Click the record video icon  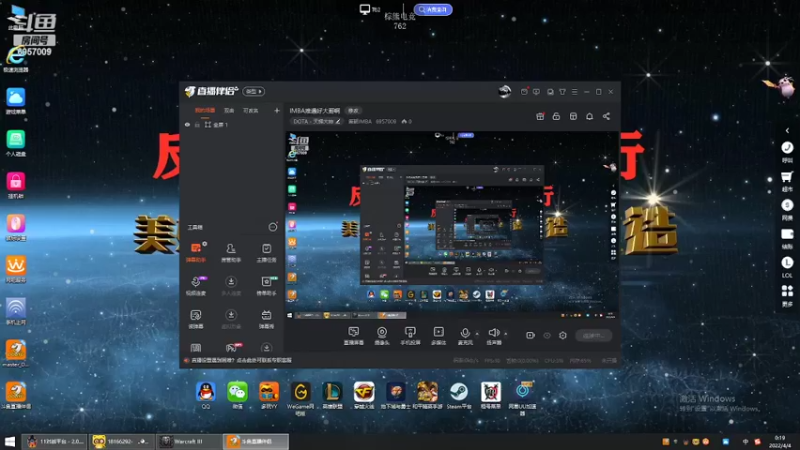(531, 335)
